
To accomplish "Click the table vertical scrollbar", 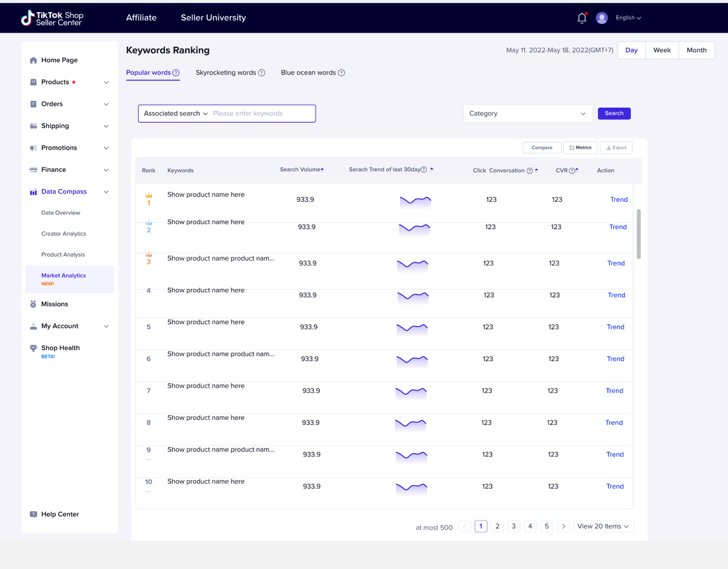I will (x=639, y=234).
